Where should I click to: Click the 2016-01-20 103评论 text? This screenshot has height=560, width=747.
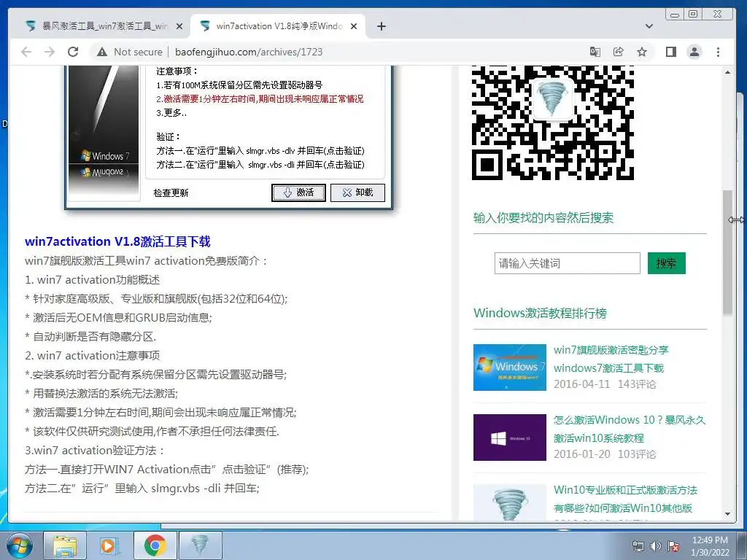click(x=605, y=454)
